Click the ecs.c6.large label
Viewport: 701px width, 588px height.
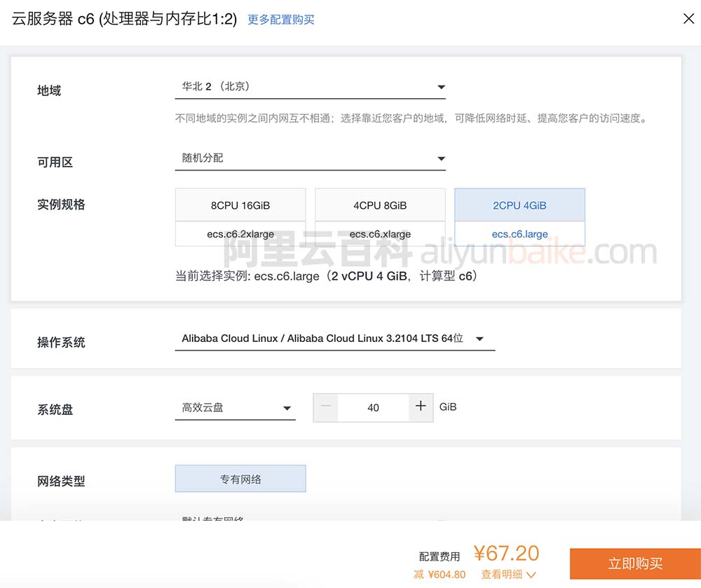(x=519, y=234)
